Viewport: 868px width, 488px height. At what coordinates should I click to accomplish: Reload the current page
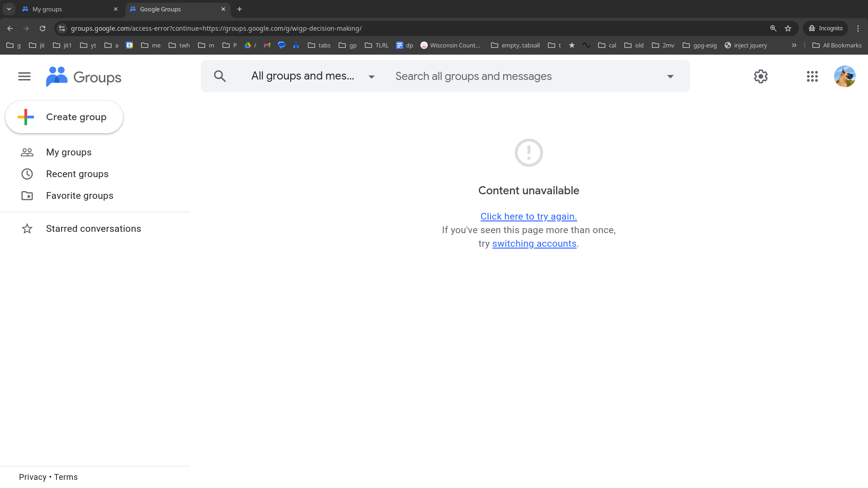(x=42, y=28)
